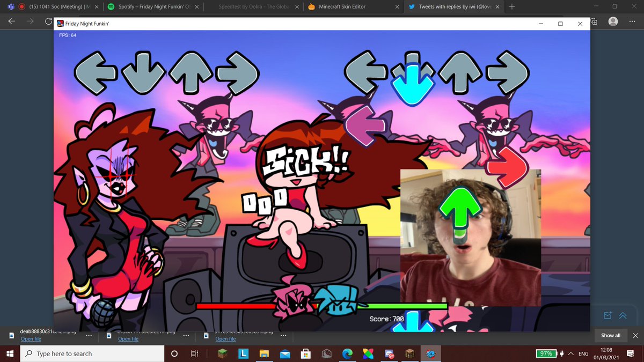Open the multicolored pinwheel taskbar app
The height and width of the screenshot is (362, 644).
pos(368,353)
